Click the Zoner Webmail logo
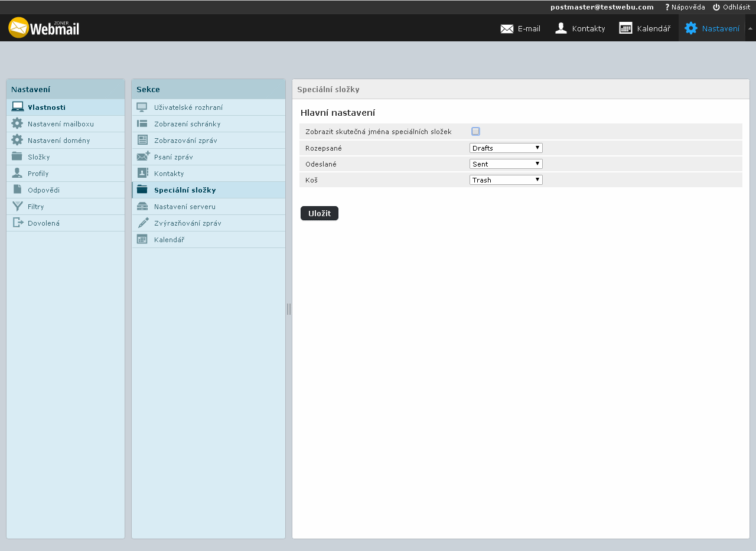Viewport: 756px width, 551px height. [x=44, y=28]
